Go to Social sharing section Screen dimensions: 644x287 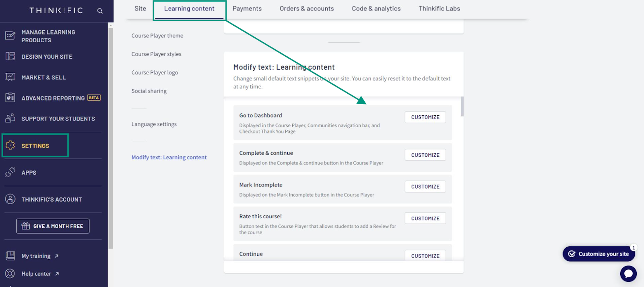149,91
